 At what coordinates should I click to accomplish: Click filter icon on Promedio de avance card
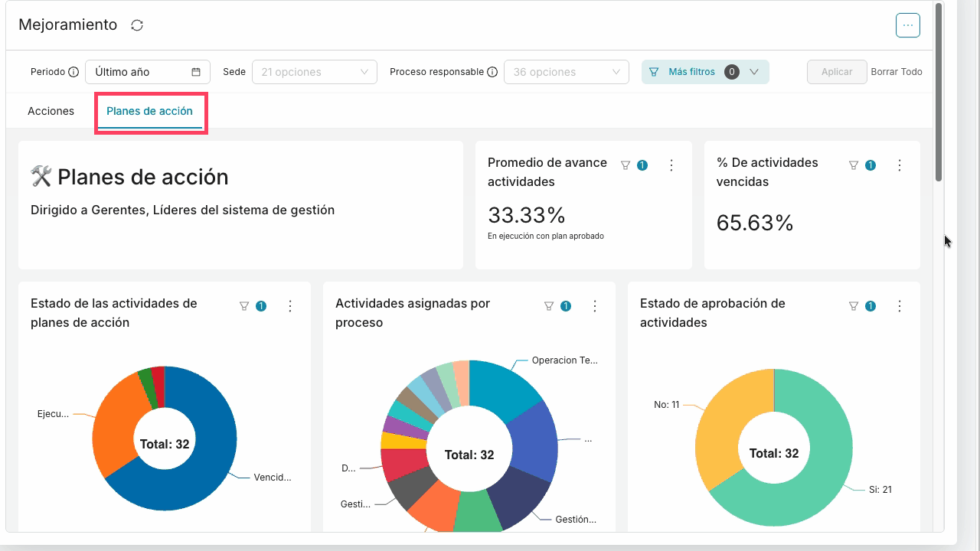click(626, 165)
